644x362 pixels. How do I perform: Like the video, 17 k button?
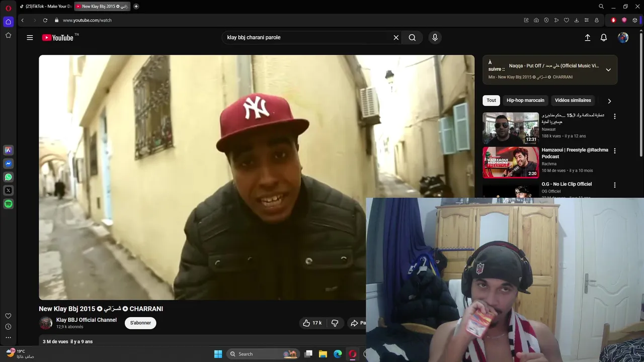click(x=312, y=323)
